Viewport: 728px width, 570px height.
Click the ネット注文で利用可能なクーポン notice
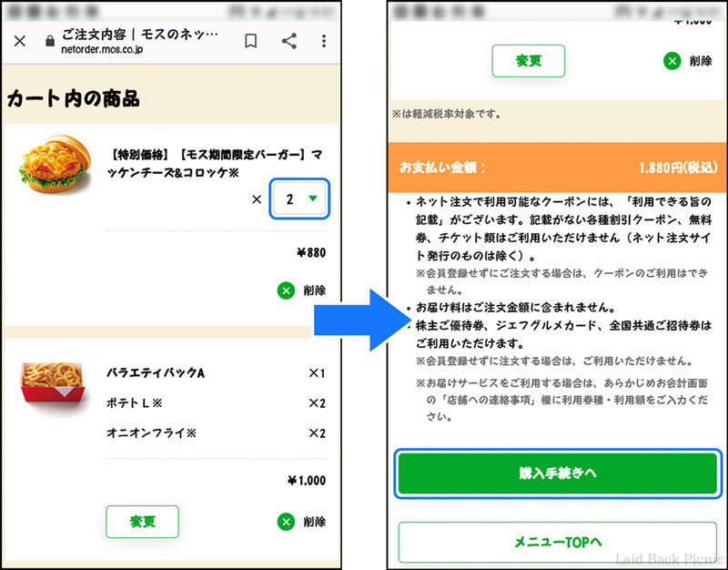click(563, 229)
